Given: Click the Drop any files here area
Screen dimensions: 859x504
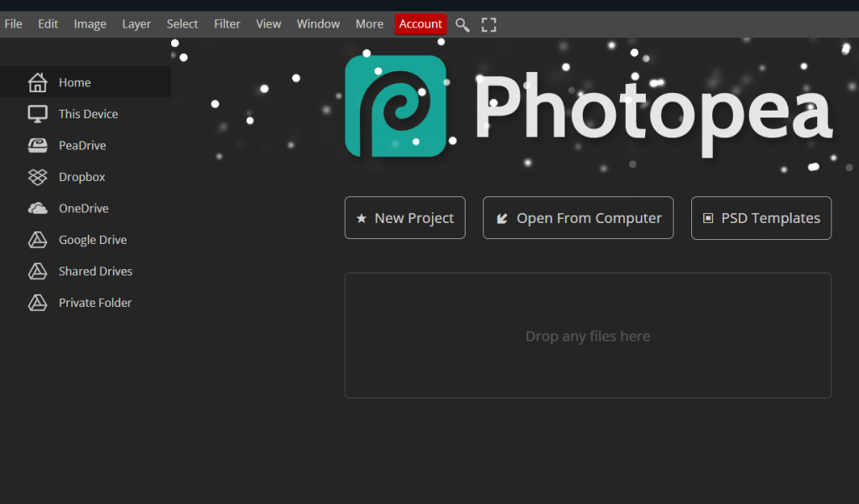Looking at the screenshot, I should [587, 335].
